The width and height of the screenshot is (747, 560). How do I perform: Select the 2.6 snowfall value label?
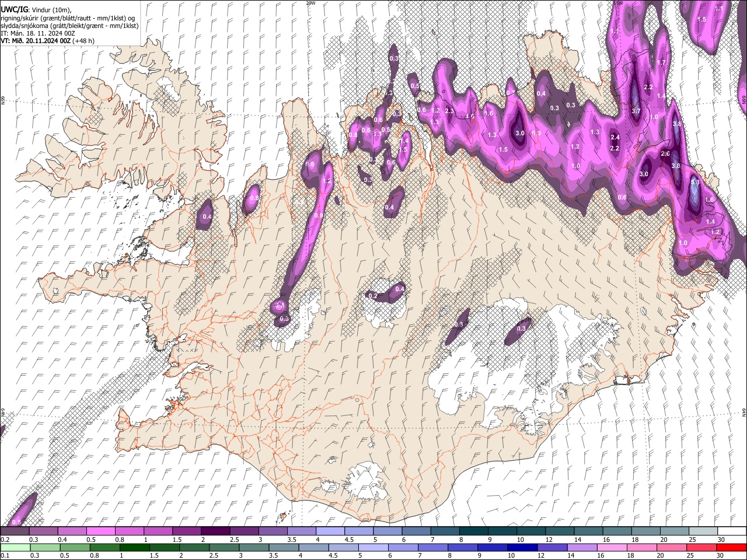(x=665, y=153)
